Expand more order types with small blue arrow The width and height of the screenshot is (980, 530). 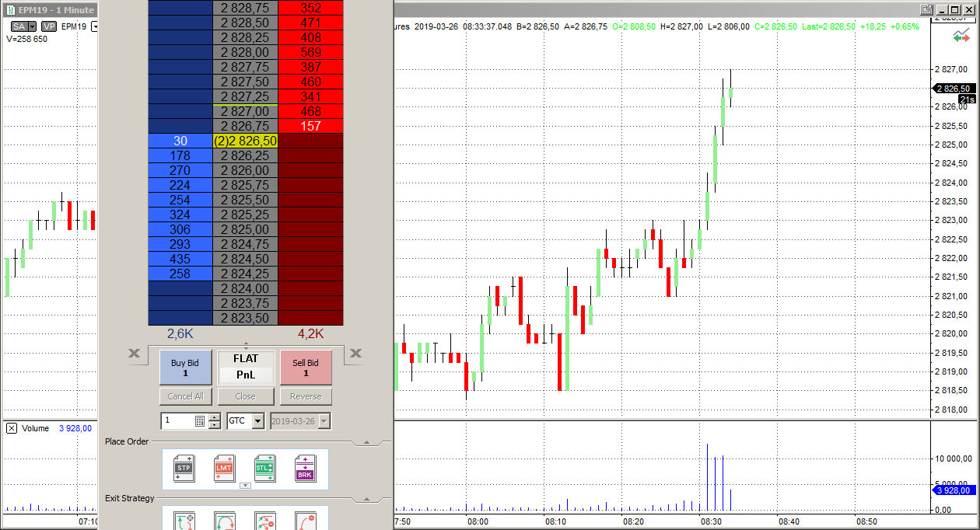pos(245,486)
